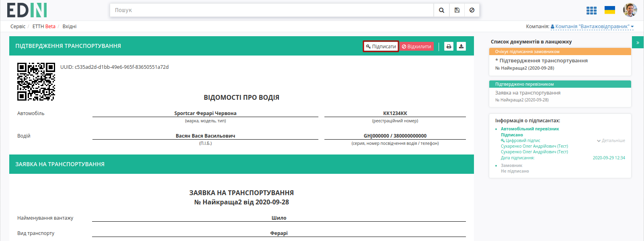
Task: Click the cargo name Шило
Action: point(279,218)
